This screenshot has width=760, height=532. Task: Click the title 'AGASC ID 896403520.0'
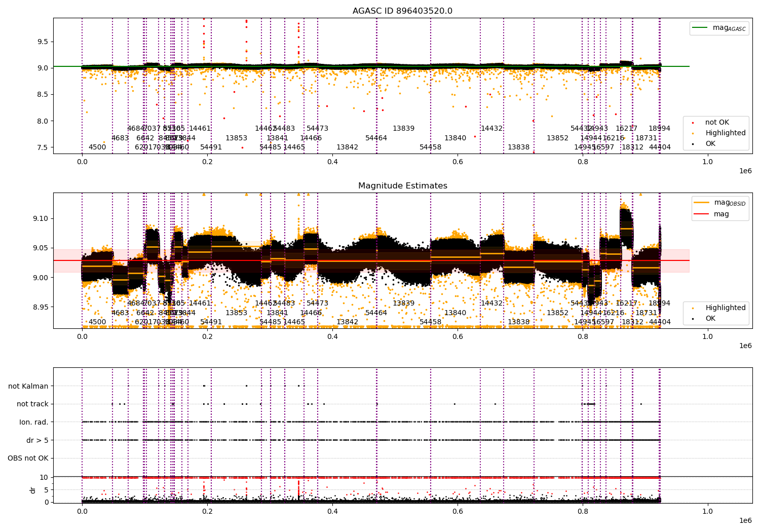tap(403, 11)
